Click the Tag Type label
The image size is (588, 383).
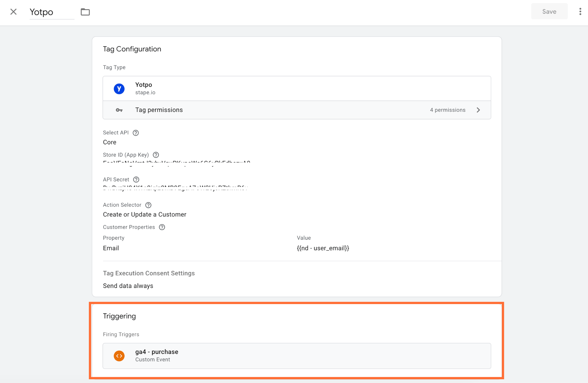[x=114, y=67]
